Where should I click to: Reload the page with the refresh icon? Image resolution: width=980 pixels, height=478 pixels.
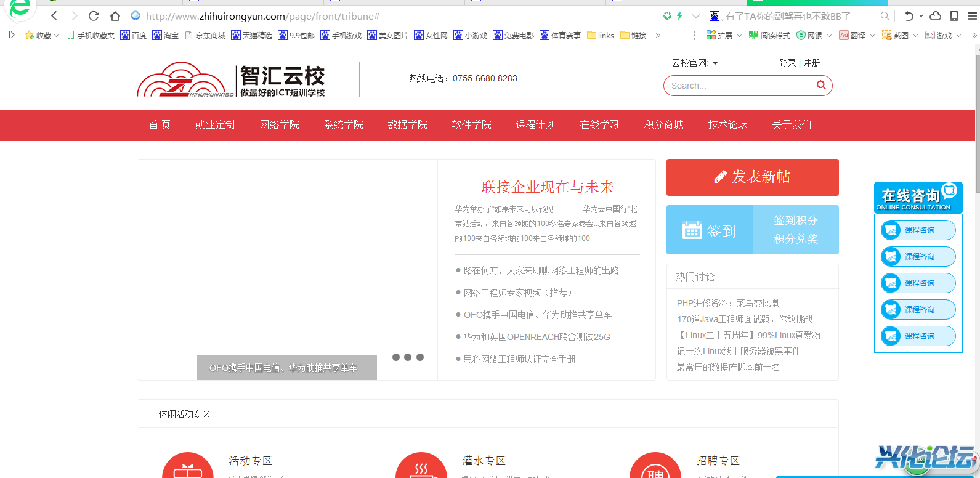[x=94, y=16]
